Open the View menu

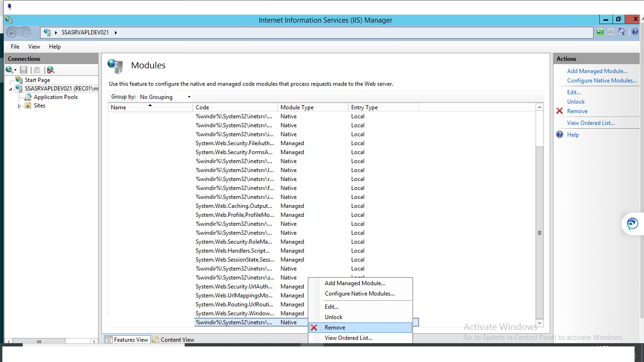[34, 47]
